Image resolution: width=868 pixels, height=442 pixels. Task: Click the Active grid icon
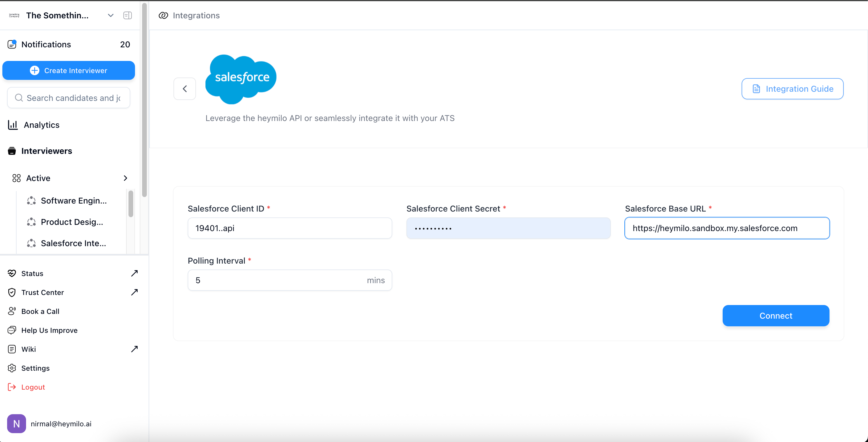click(17, 178)
